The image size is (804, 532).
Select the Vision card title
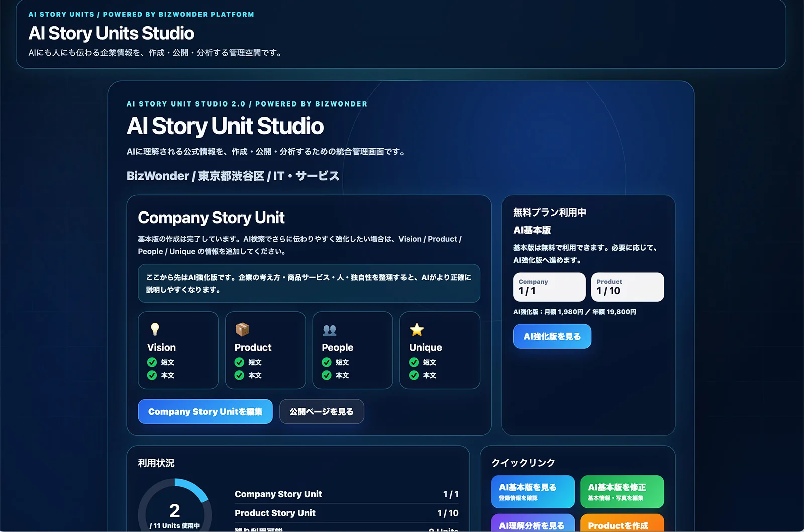coord(161,348)
